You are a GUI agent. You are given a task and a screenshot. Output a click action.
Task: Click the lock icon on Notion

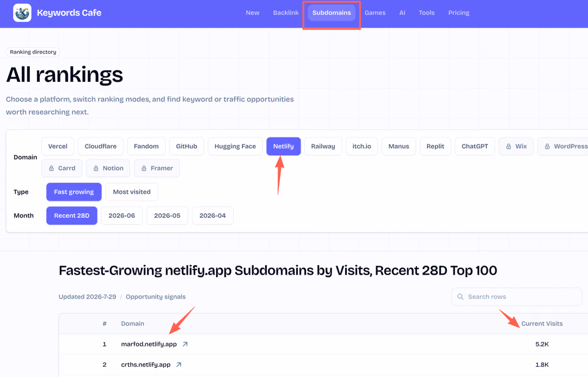click(x=96, y=168)
